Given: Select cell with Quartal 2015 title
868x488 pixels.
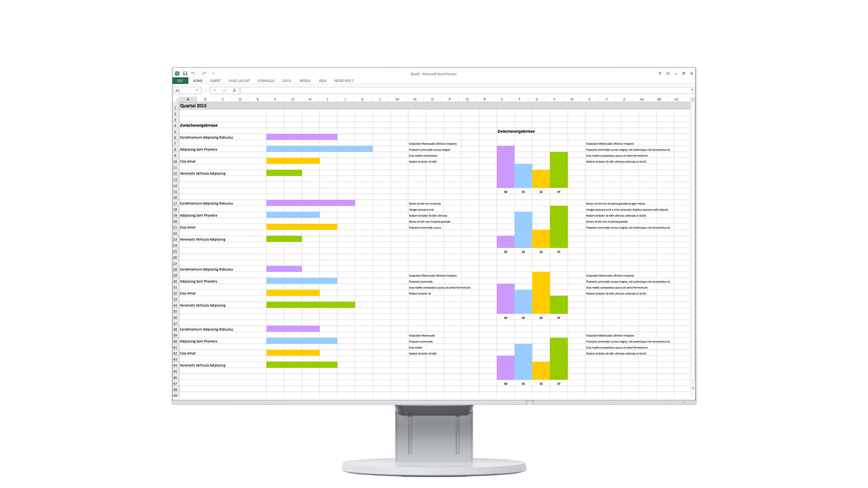Looking at the screenshot, I should [x=193, y=106].
